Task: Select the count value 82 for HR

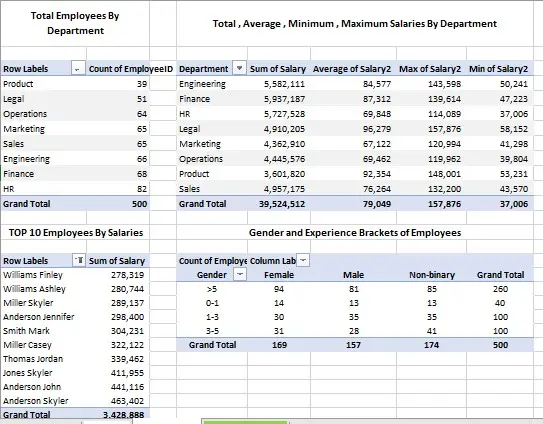Action: click(x=142, y=189)
